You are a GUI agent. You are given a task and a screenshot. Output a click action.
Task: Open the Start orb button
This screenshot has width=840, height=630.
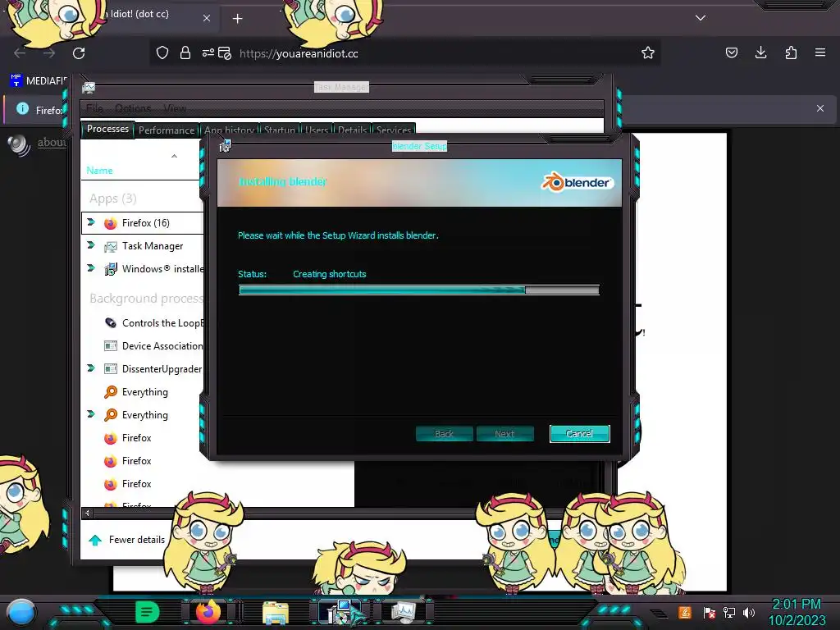pyautogui.click(x=21, y=612)
